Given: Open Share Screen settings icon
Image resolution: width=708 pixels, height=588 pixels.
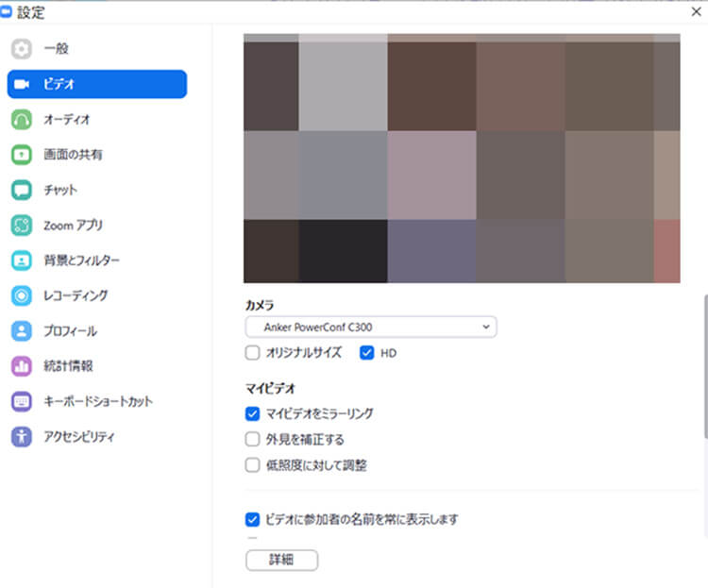Looking at the screenshot, I should [22, 155].
